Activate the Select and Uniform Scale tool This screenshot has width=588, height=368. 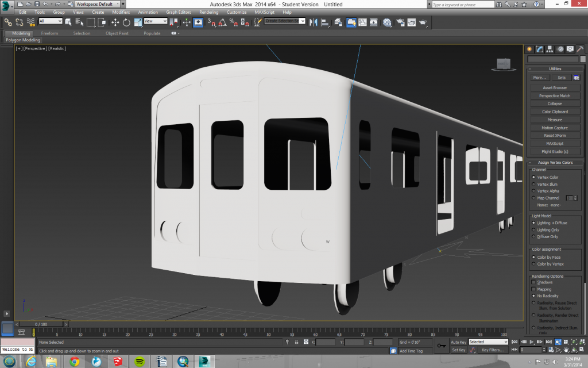point(138,22)
